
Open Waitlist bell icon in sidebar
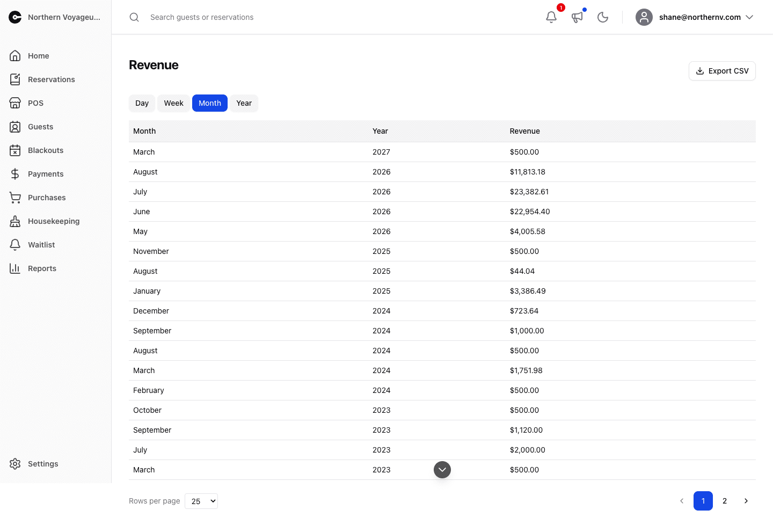tap(15, 245)
